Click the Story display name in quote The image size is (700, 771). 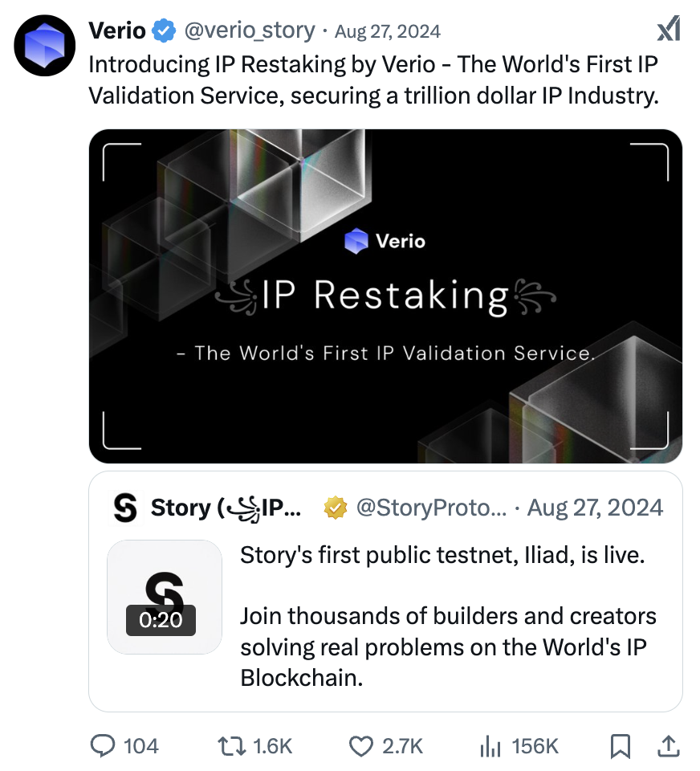(x=226, y=508)
